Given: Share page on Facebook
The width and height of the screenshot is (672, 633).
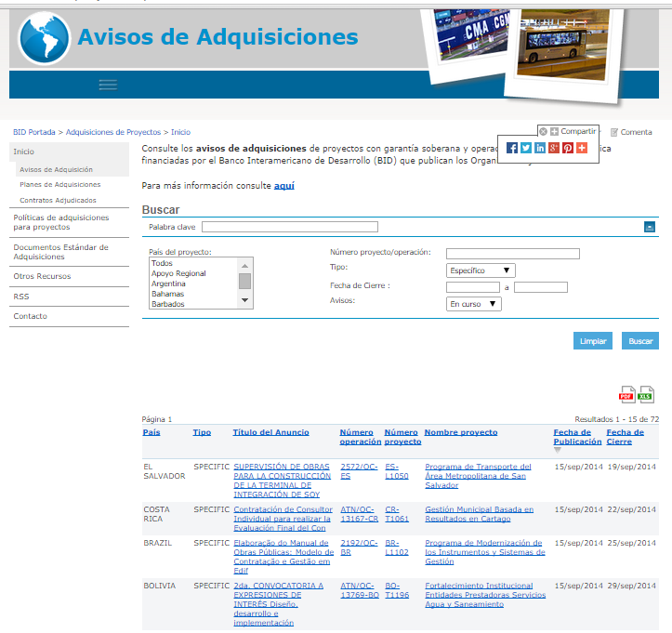Looking at the screenshot, I should [512, 148].
